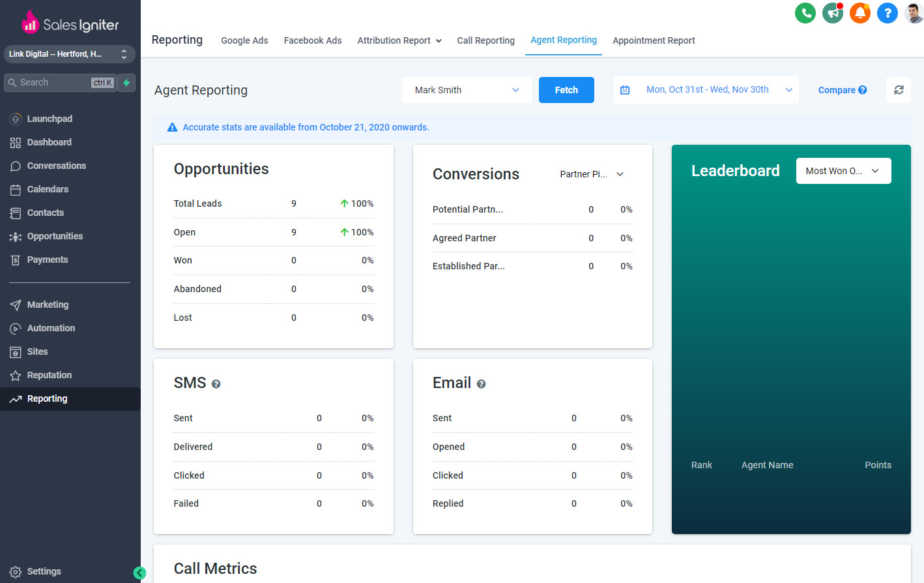
Task: Switch to the Call Reporting tab
Action: (x=485, y=40)
